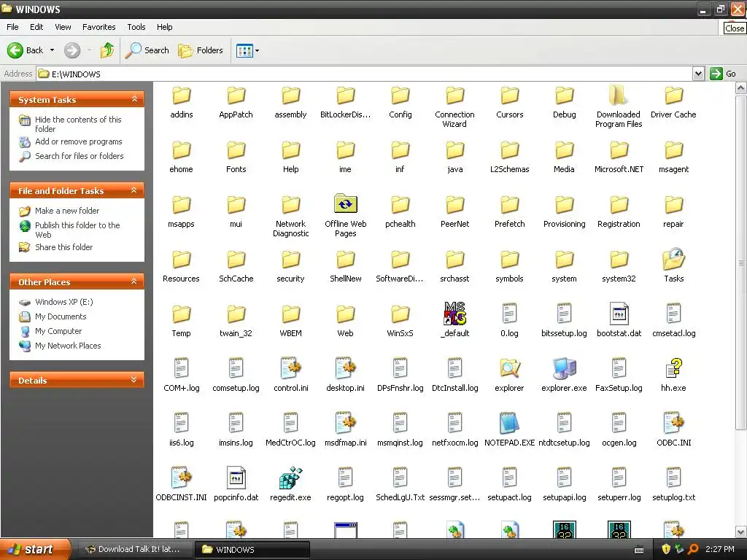
Task: Select the msdfmap.ini file icon
Action: pos(345,423)
